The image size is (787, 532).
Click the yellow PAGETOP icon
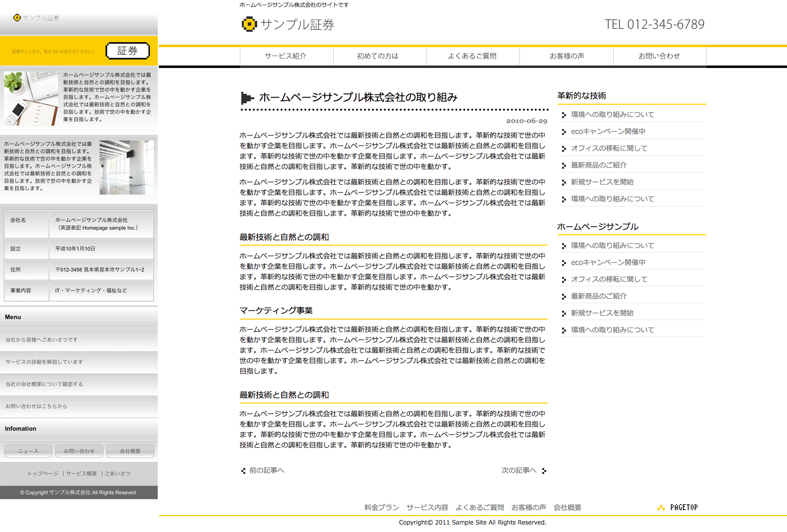point(661,508)
